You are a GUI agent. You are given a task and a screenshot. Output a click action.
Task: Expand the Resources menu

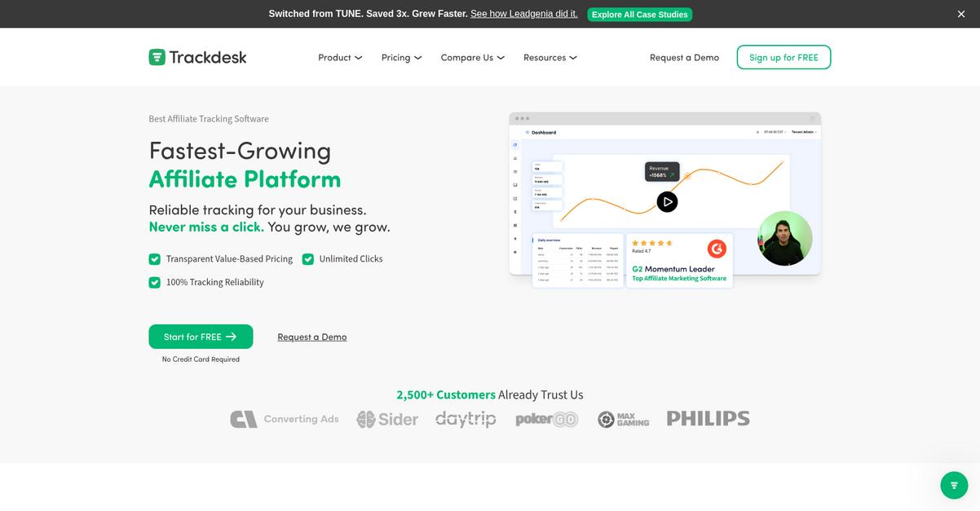point(550,57)
